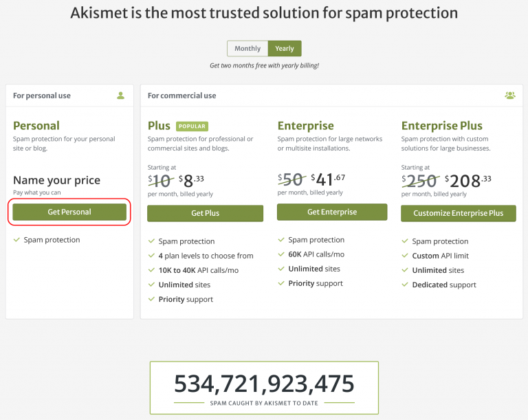Click the POPULAR badge next to Plus
This screenshot has width=528, height=420.
pyautogui.click(x=192, y=126)
